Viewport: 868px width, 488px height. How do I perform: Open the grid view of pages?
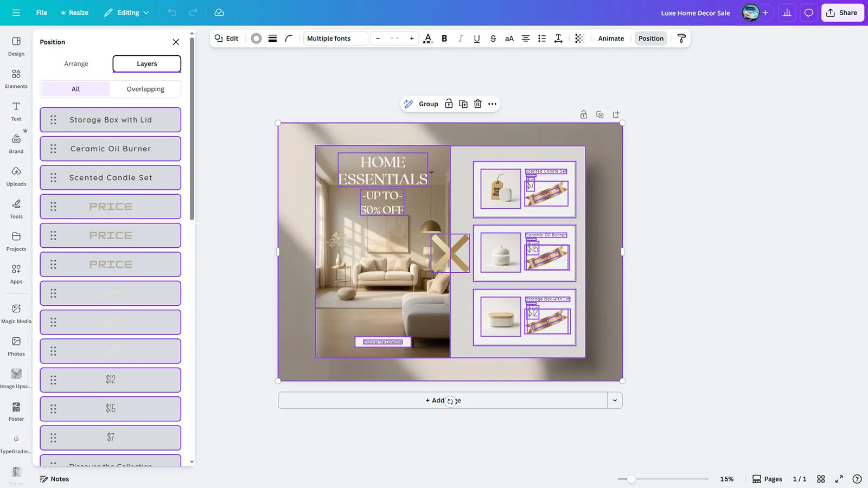[x=821, y=479]
